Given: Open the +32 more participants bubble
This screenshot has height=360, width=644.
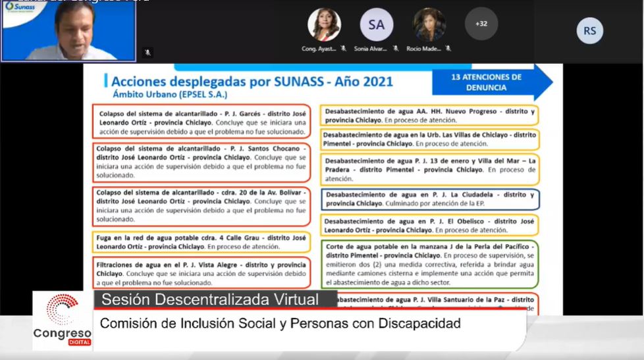Looking at the screenshot, I should point(481,24).
